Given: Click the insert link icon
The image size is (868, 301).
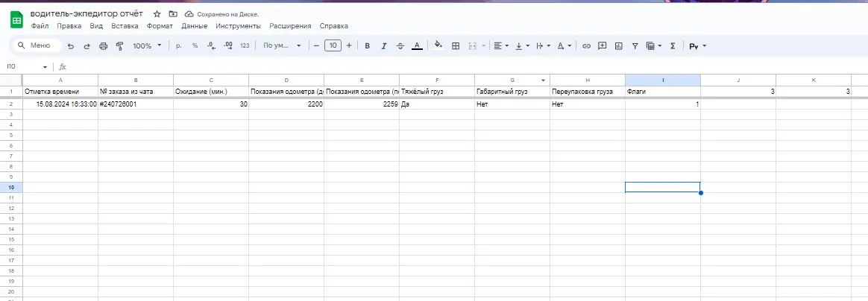Looking at the screenshot, I should tap(586, 46).
